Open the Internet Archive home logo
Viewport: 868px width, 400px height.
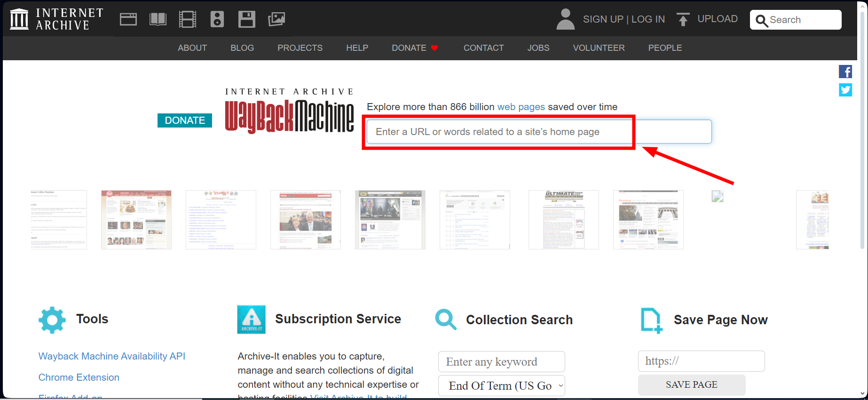coord(56,19)
